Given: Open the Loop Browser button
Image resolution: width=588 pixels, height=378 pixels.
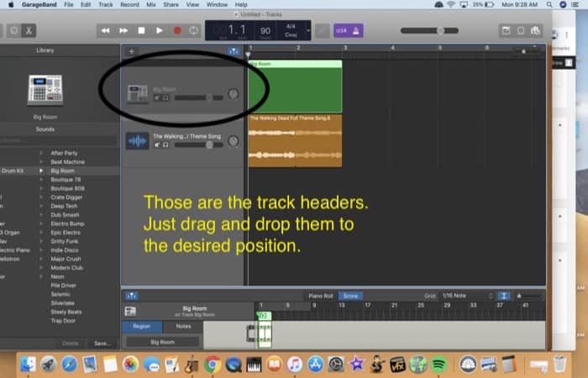Looking at the screenshot, I should click(521, 31).
